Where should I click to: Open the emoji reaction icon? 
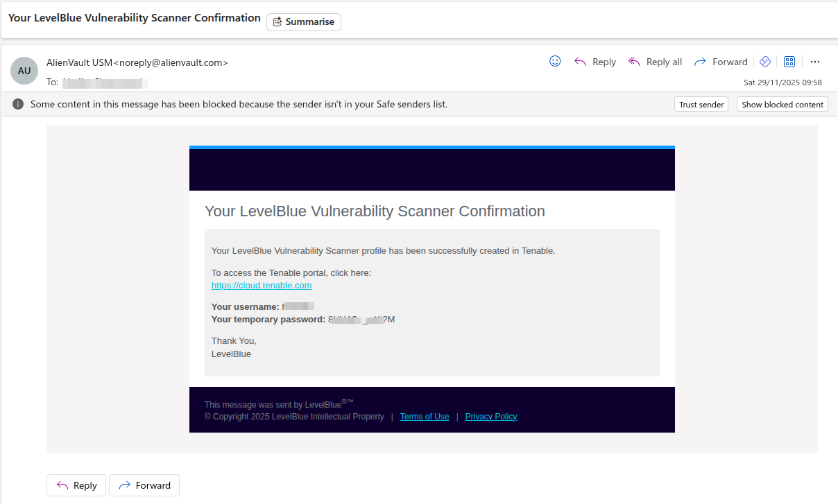tap(555, 61)
